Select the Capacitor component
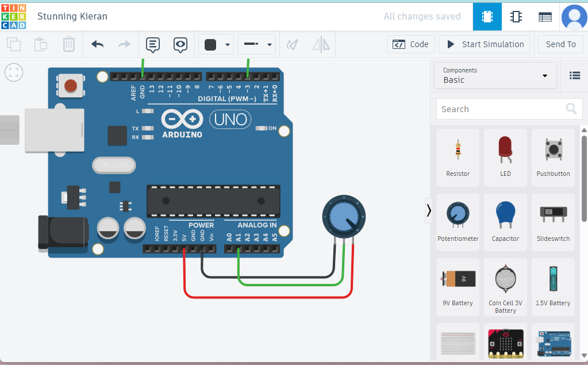 (505, 222)
